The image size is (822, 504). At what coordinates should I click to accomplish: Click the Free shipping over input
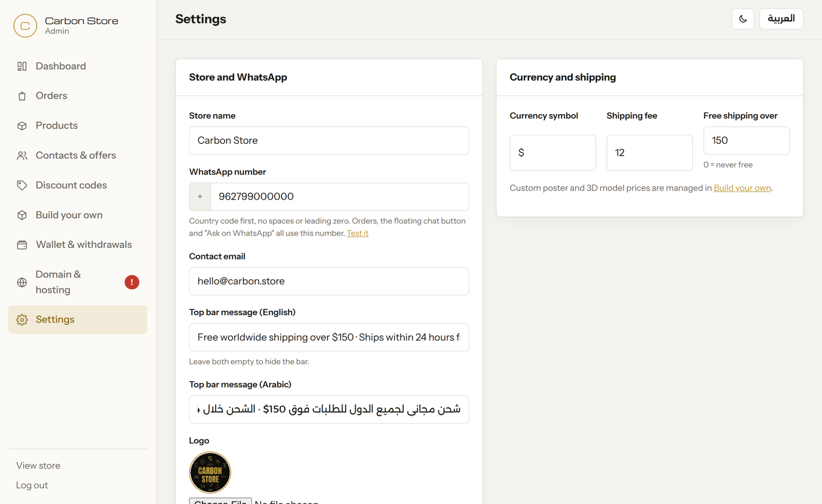click(746, 141)
